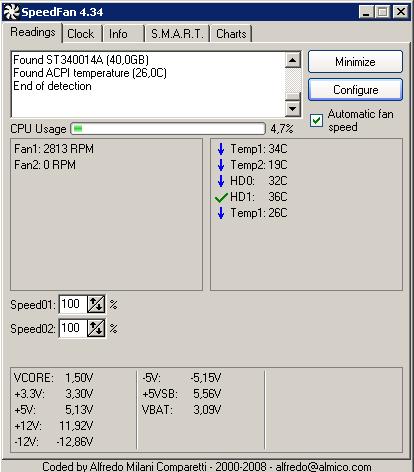Image resolution: width=414 pixels, height=472 pixels.
Task: Click the Minimize button
Action: tap(355, 62)
